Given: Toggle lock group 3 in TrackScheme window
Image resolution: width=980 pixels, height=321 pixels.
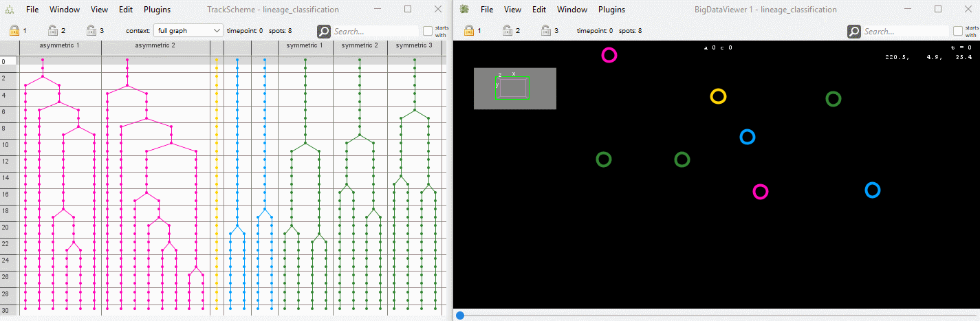Looking at the screenshot, I should [91, 30].
